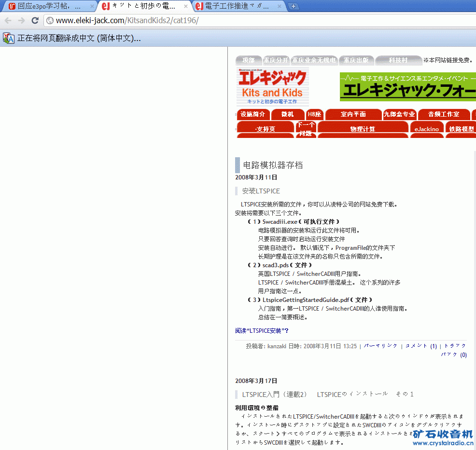Open the 下一个问题 red menu button
Viewport: 476px width, 450px height.
pos(306,129)
